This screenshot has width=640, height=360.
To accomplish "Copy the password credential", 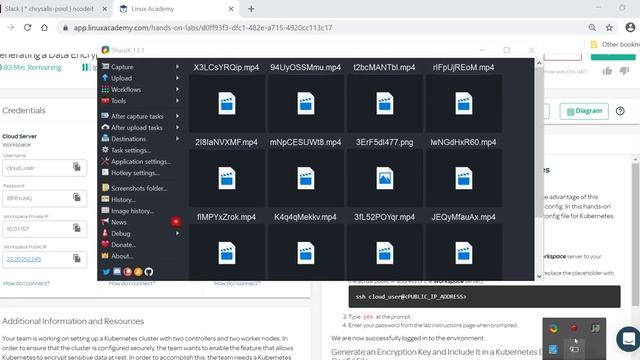I will (x=77, y=198).
